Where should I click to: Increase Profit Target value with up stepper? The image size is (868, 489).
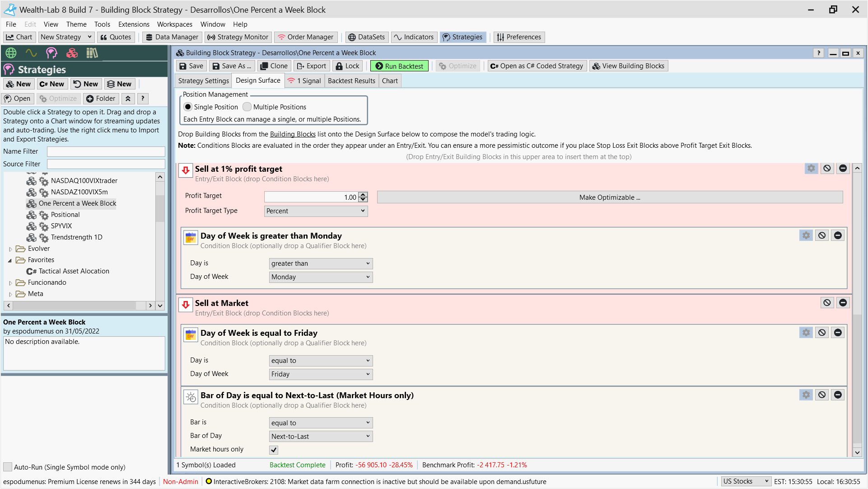point(363,195)
